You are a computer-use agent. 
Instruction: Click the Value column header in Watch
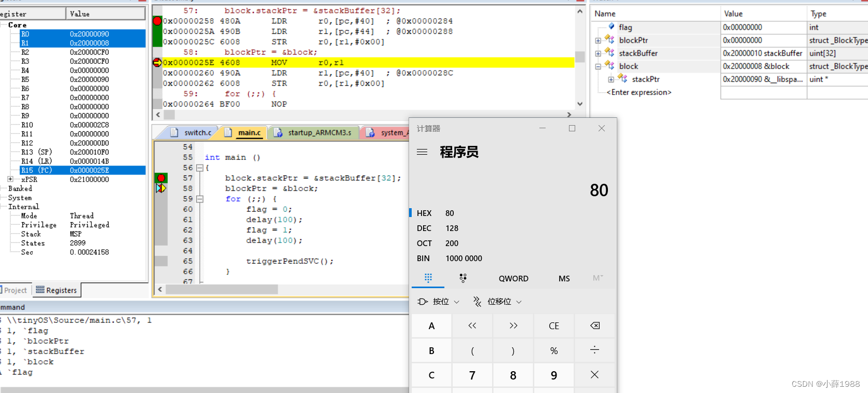763,13
